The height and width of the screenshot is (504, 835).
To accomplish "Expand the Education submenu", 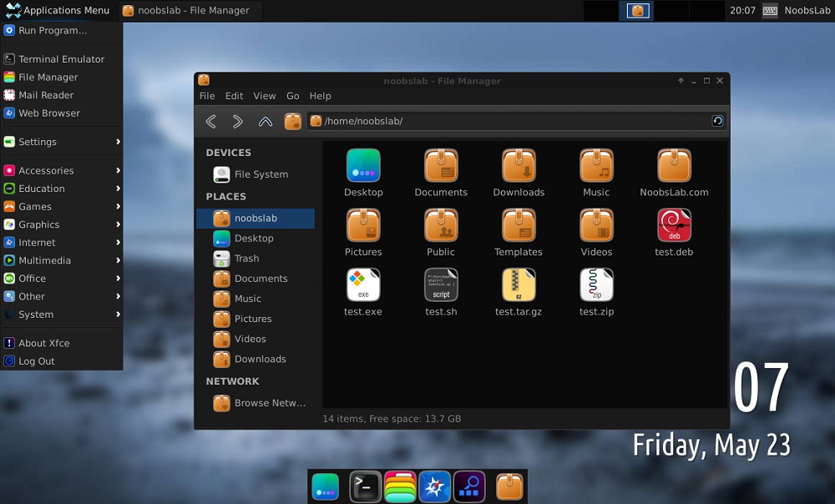I will click(x=62, y=189).
